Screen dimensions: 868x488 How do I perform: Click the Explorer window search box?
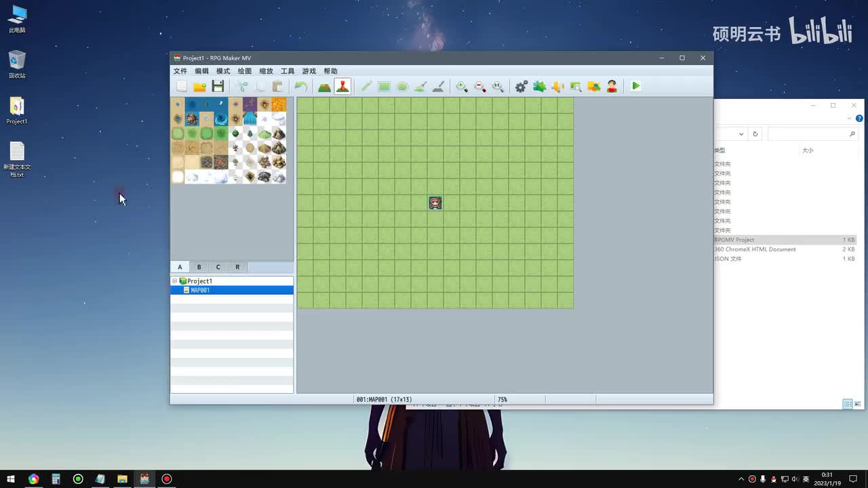(813, 134)
